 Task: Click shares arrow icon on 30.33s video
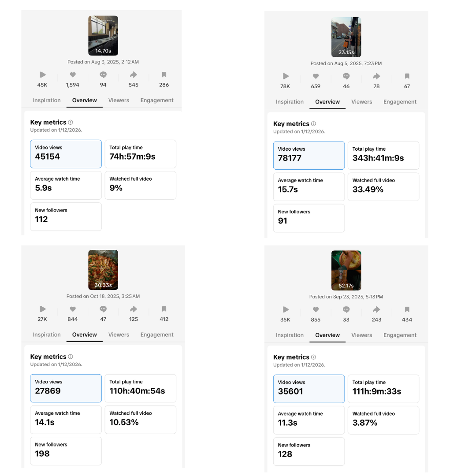pos(134,309)
